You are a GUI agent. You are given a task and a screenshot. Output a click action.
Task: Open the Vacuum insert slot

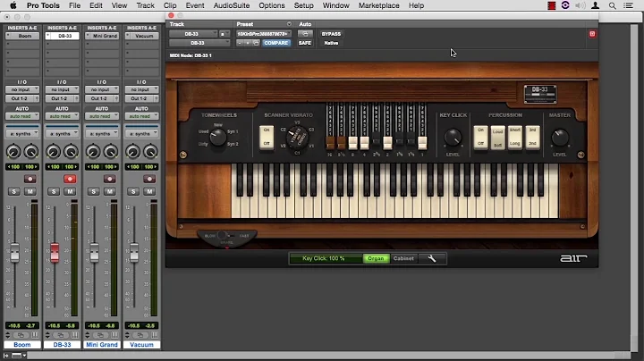coord(141,36)
